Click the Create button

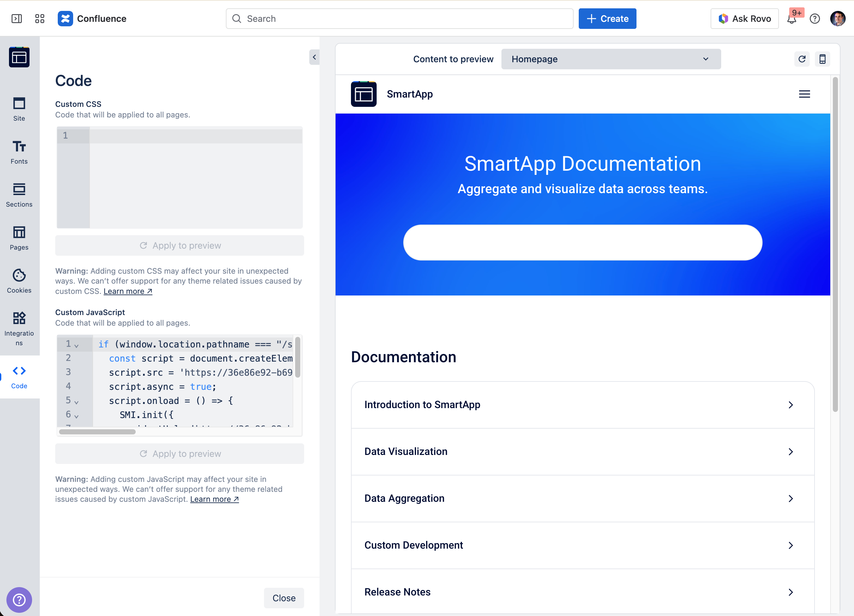pos(607,19)
